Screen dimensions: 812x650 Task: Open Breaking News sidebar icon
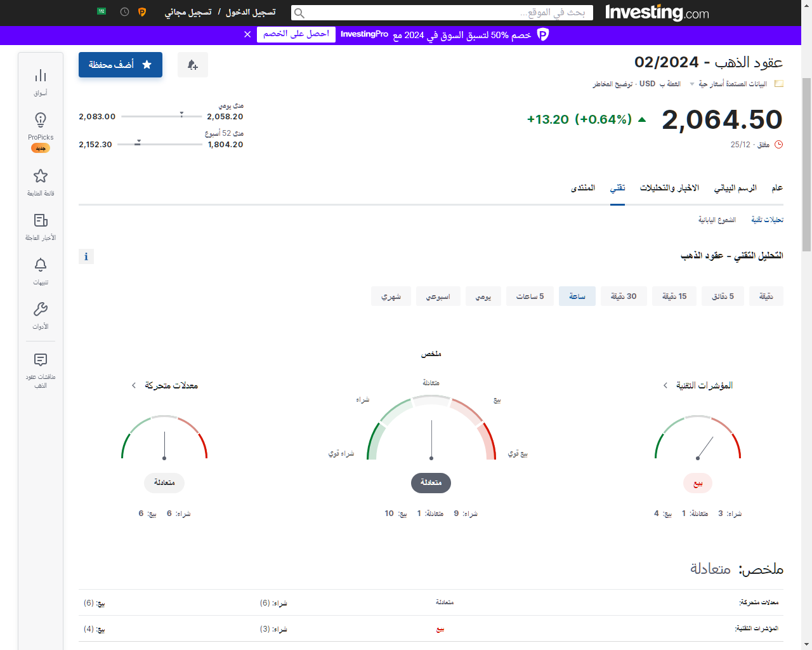[x=41, y=221]
